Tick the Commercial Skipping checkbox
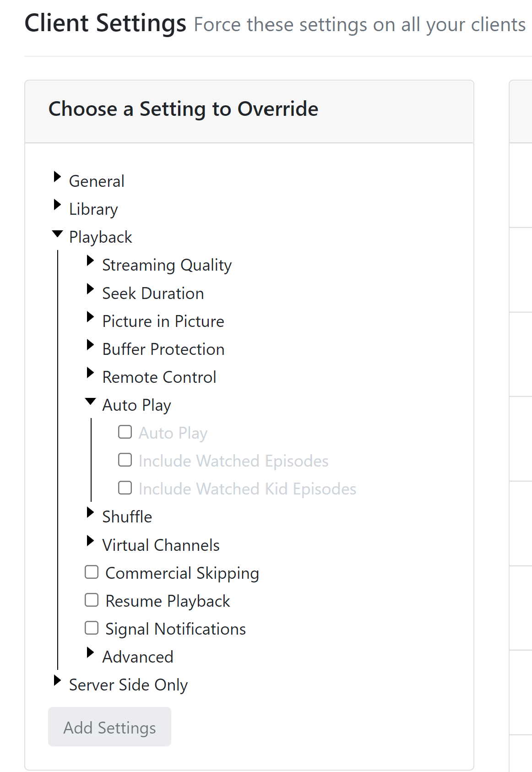The image size is (532, 772). 92,572
